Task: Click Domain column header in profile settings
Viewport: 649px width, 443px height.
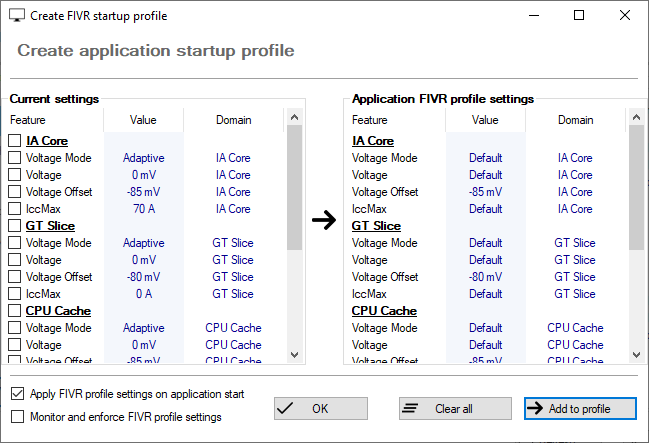Action: (x=576, y=120)
